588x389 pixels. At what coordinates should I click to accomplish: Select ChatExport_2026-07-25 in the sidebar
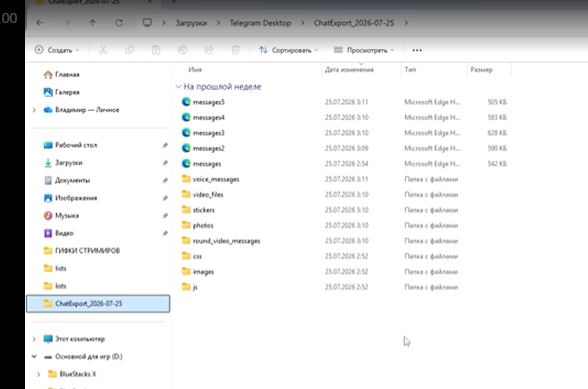point(98,303)
